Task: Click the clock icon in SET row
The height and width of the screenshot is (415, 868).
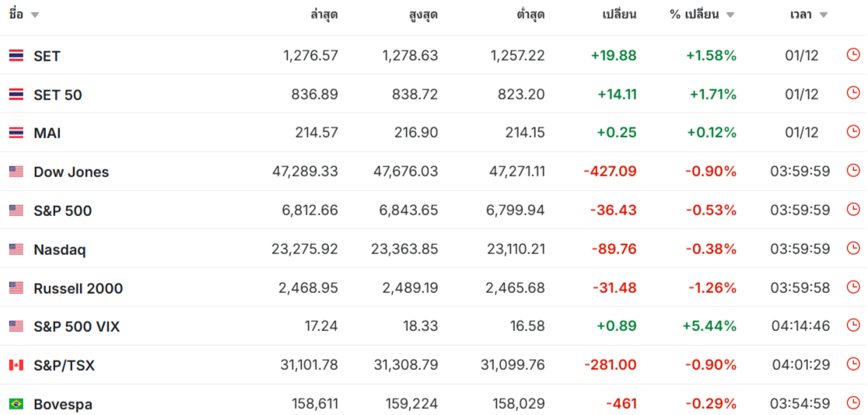Action: [853, 54]
